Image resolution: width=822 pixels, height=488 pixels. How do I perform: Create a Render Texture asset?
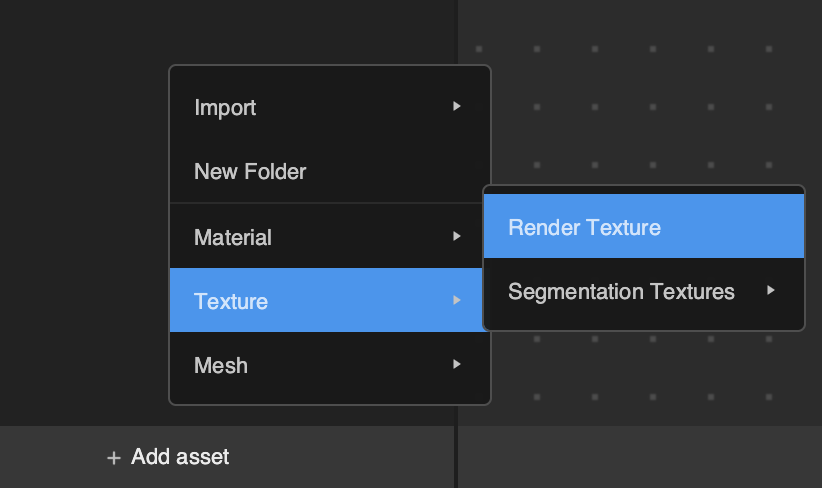(644, 226)
